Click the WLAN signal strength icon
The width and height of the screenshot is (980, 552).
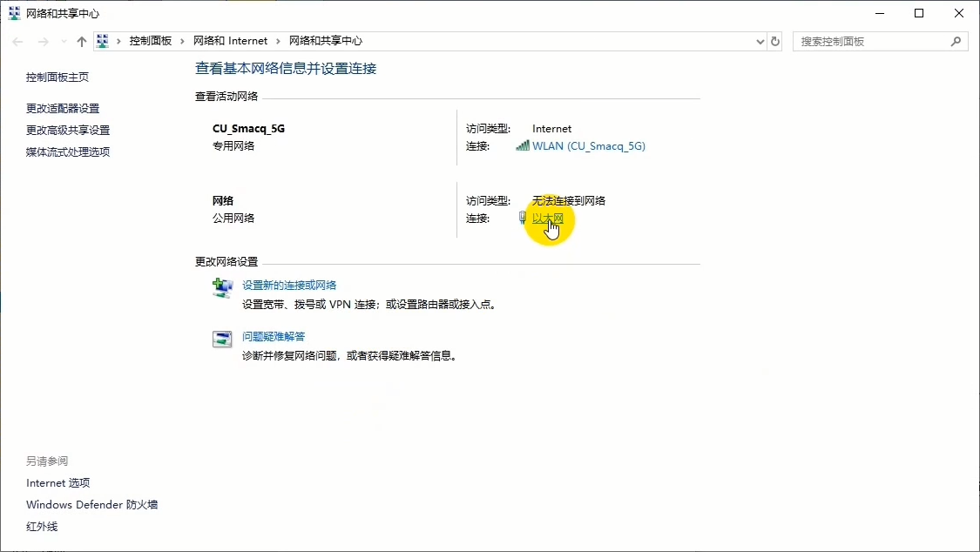[523, 145]
